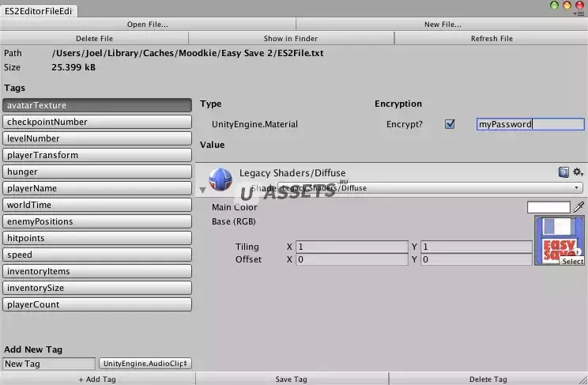The image size is (588, 385).
Task: Open the Main Color white swatch
Action: [x=548, y=207]
